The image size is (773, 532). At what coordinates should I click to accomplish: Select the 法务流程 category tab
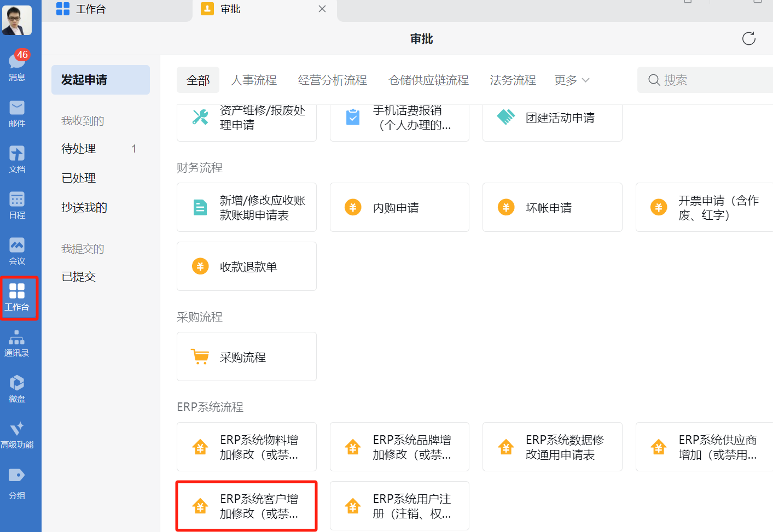513,80
